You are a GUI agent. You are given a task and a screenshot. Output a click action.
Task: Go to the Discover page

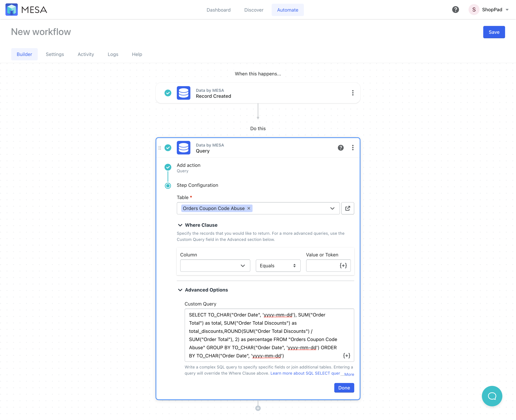(x=254, y=10)
